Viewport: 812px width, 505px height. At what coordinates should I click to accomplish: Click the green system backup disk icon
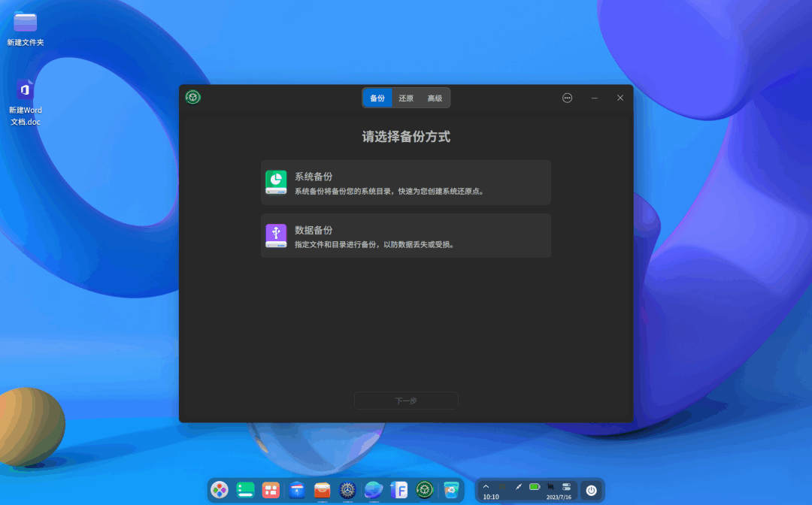pyautogui.click(x=276, y=183)
